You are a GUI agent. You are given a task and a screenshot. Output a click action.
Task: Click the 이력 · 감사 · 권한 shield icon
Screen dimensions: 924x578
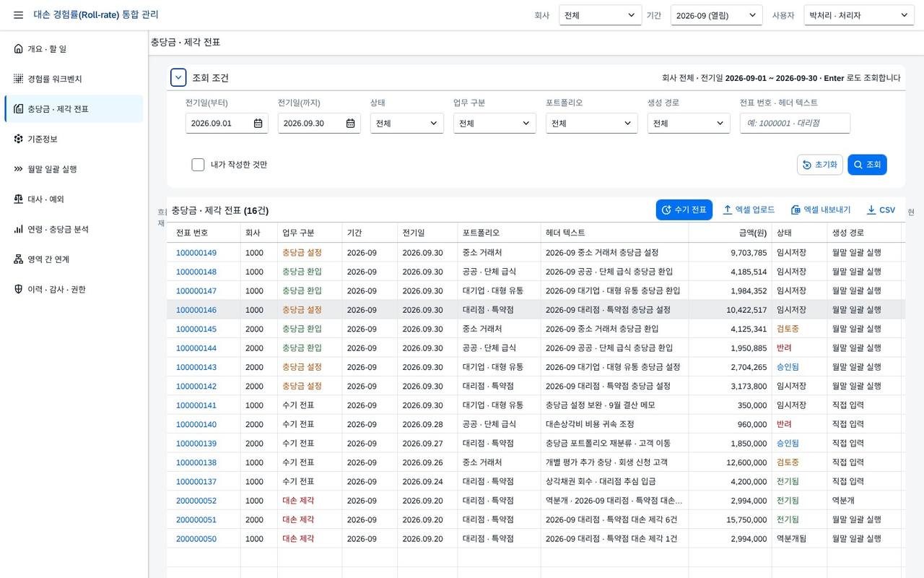coord(18,289)
